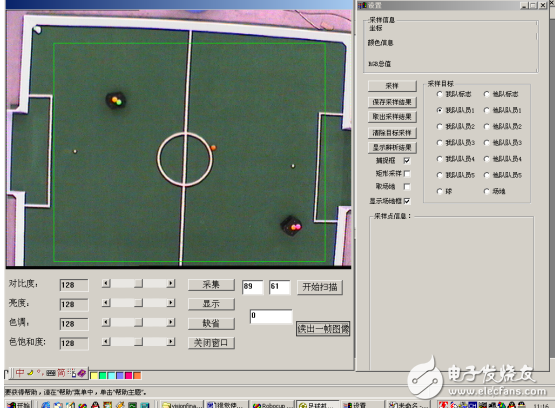Click the 色调 slider thumb
This screenshot has height=408, width=555.
139,322
